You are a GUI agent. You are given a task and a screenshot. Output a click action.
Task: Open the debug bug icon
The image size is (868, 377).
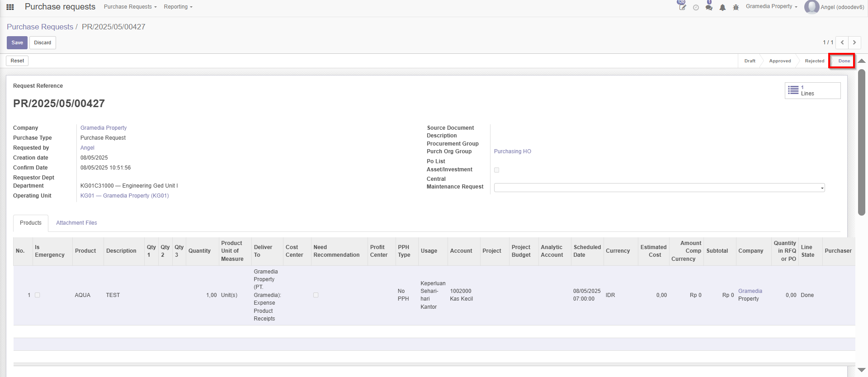pyautogui.click(x=736, y=7)
